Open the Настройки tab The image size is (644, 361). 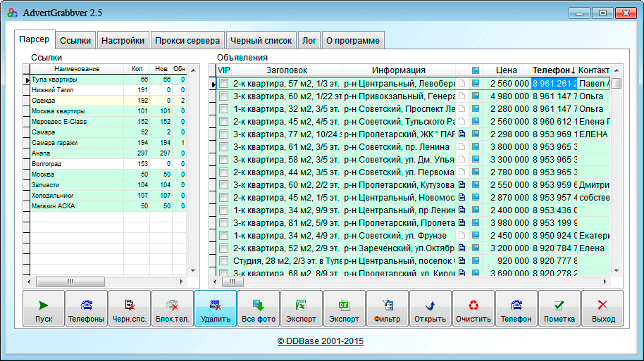tap(123, 41)
